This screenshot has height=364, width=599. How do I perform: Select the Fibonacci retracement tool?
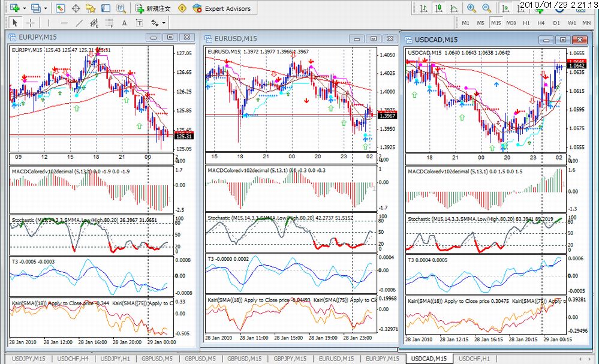(109, 23)
